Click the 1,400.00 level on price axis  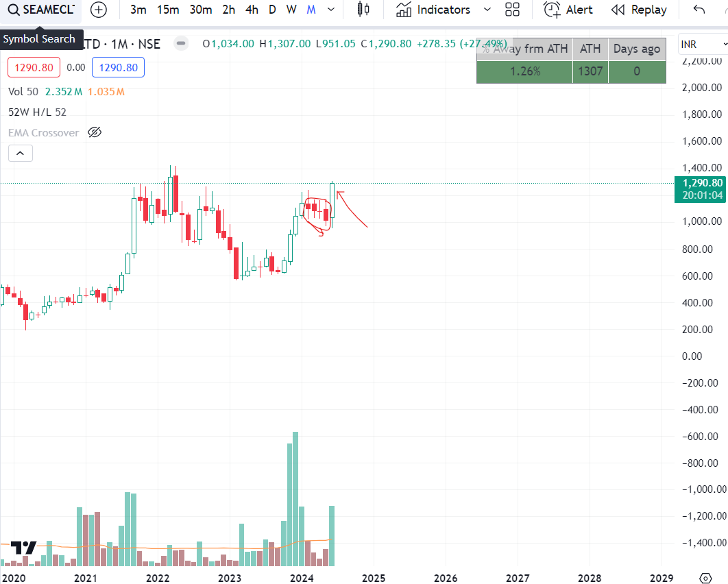[702, 167]
